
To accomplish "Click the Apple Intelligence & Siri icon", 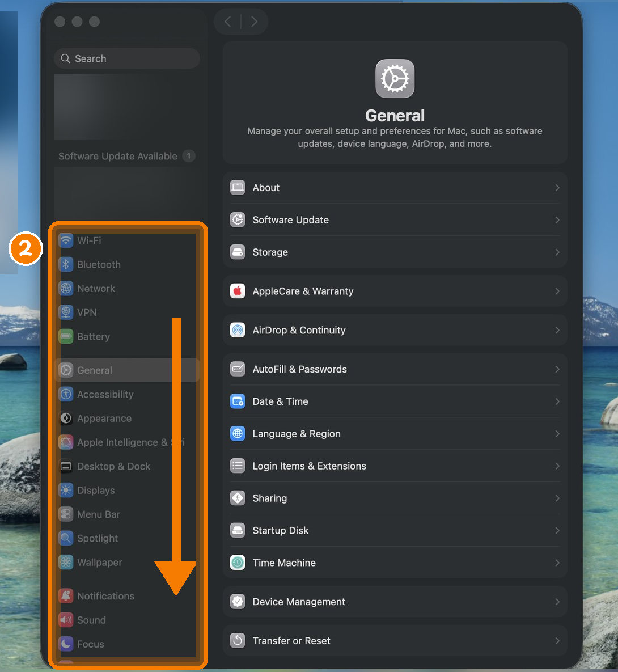I will [66, 442].
